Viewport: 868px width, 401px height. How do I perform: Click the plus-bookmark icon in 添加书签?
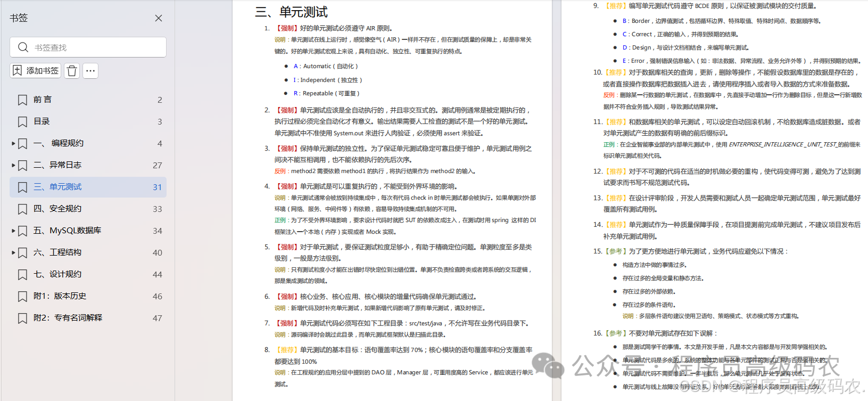pyautogui.click(x=18, y=71)
